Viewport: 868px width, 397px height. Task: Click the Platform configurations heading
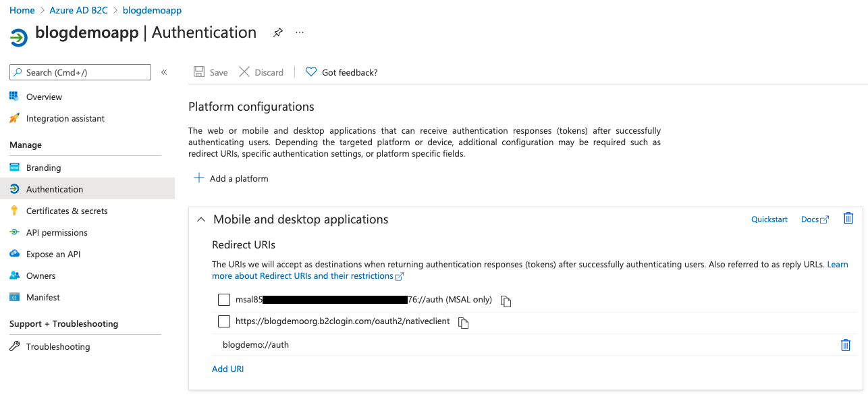click(251, 107)
